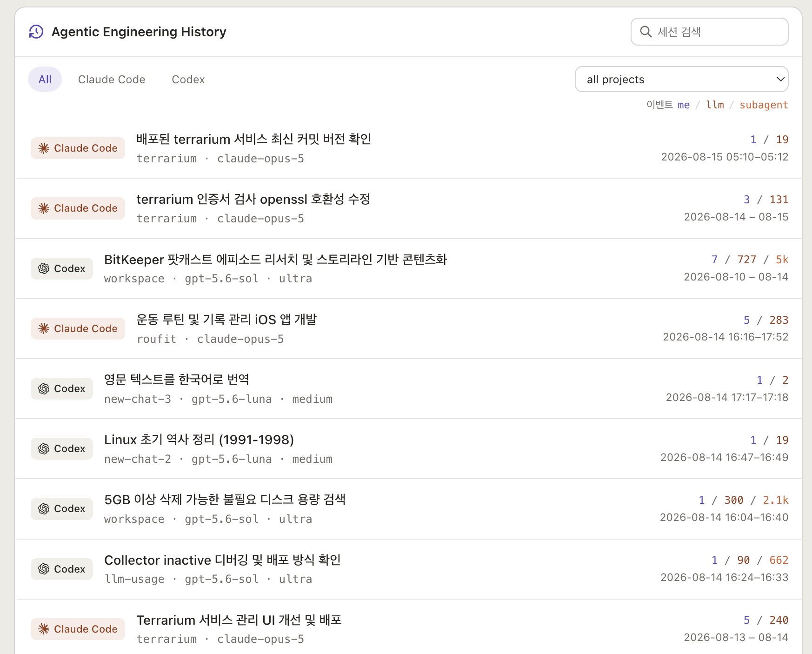Image resolution: width=812 pixels, height=654 pixels.
Task: Click the time range 2026-08-14 16:04–16:40
Action: click(x=724, y=517)
